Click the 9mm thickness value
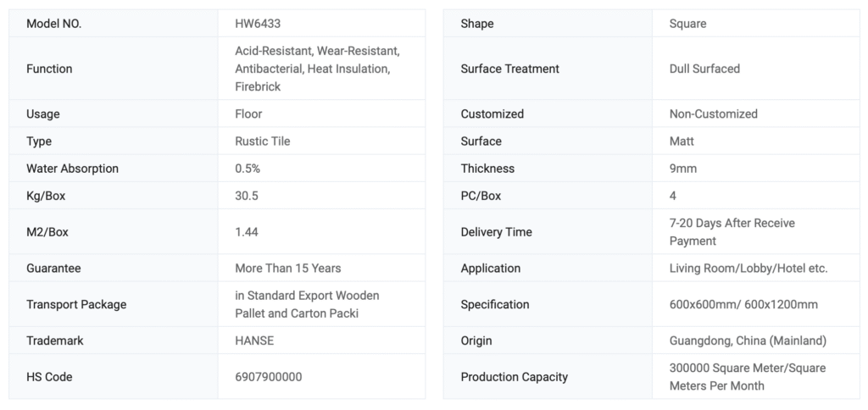This screenshot has height=410, width=868. 683,169
